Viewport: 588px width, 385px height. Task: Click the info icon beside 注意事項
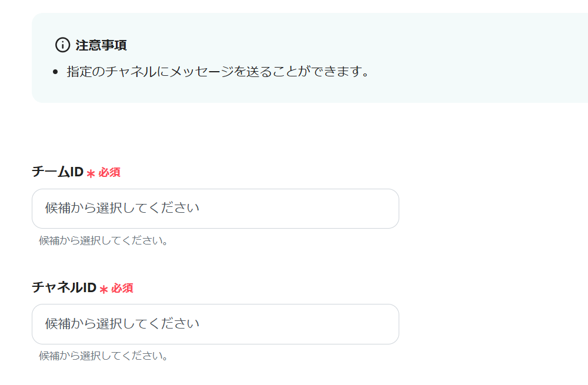(x=62, y=45)
